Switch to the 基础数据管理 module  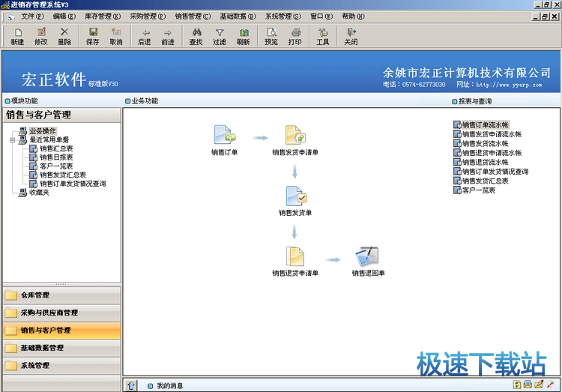[61, 348]
